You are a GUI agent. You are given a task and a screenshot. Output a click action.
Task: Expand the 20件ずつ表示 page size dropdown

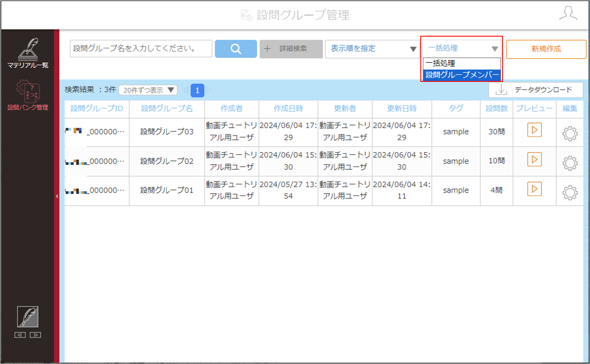click(x=148, y=90)
